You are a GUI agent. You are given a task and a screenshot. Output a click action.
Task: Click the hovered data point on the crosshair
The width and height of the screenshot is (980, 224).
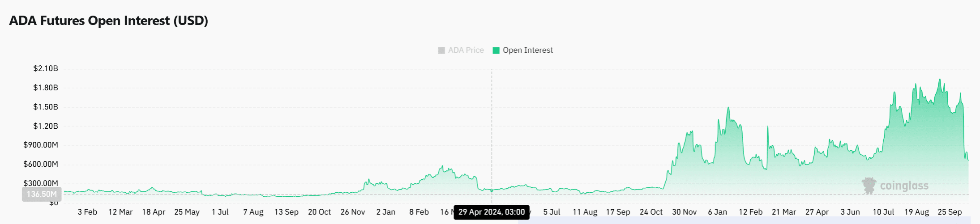click(x=492, y=190)
